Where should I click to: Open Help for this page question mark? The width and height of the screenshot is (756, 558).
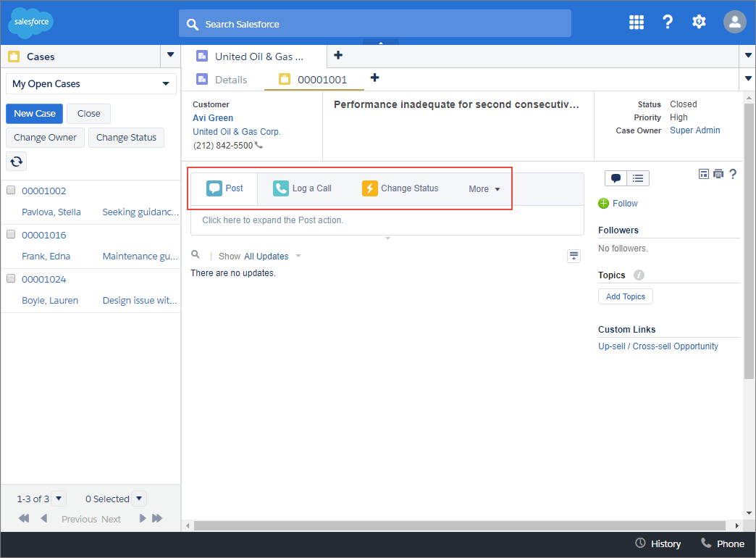point(733,174)
